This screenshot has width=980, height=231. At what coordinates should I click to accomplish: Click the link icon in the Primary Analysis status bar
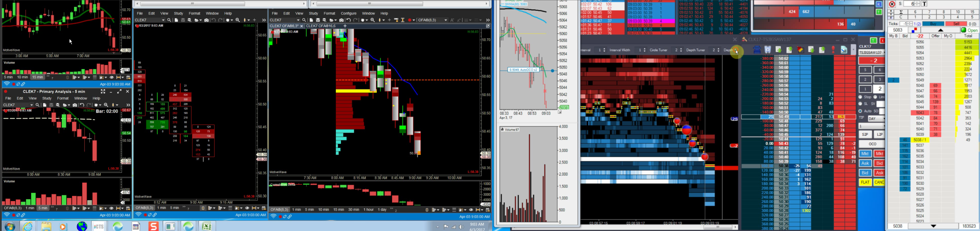click(23, 215)
